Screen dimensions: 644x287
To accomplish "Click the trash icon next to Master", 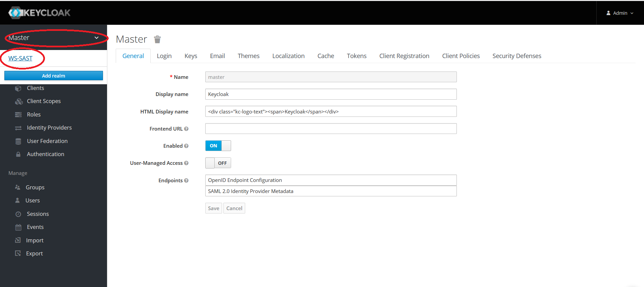I will 157,40.
